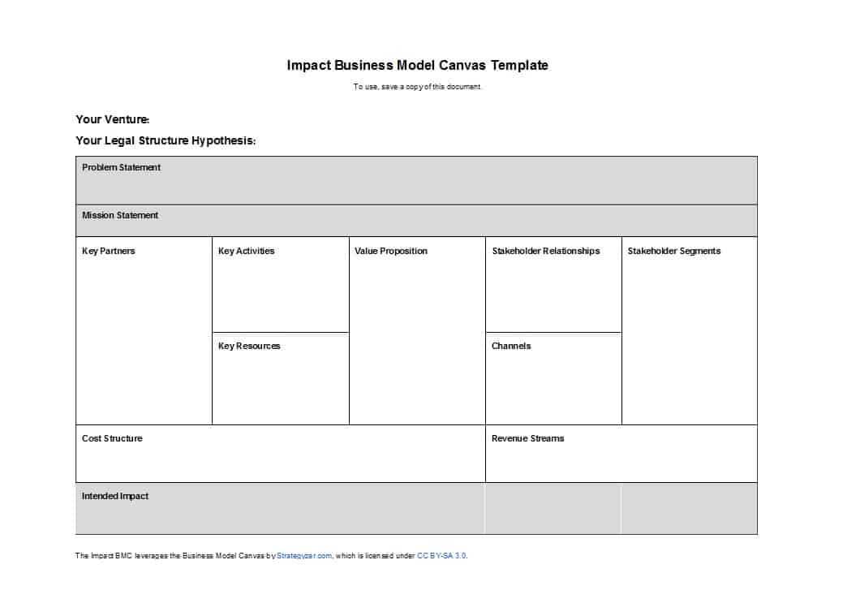Select the Problem Statement cell label
Image resolution: width=843 pixels, height=616 pixels.
[x=121, y=167]
